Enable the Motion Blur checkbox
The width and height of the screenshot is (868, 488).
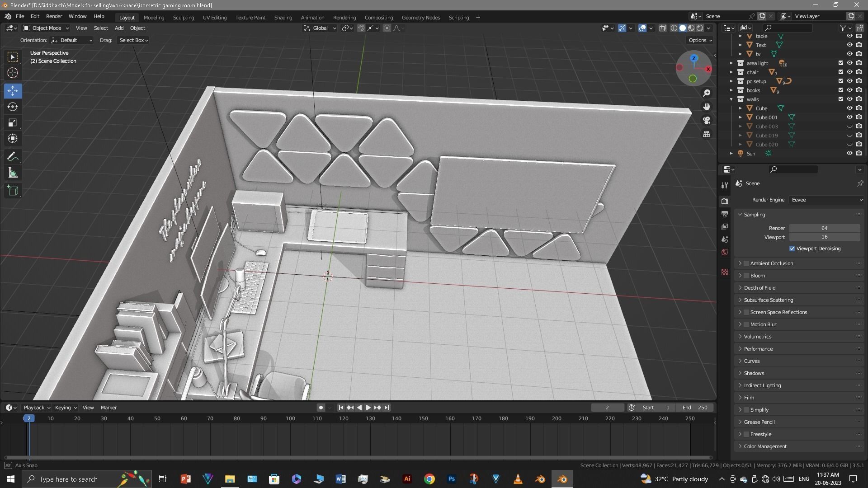click(746, 324)
